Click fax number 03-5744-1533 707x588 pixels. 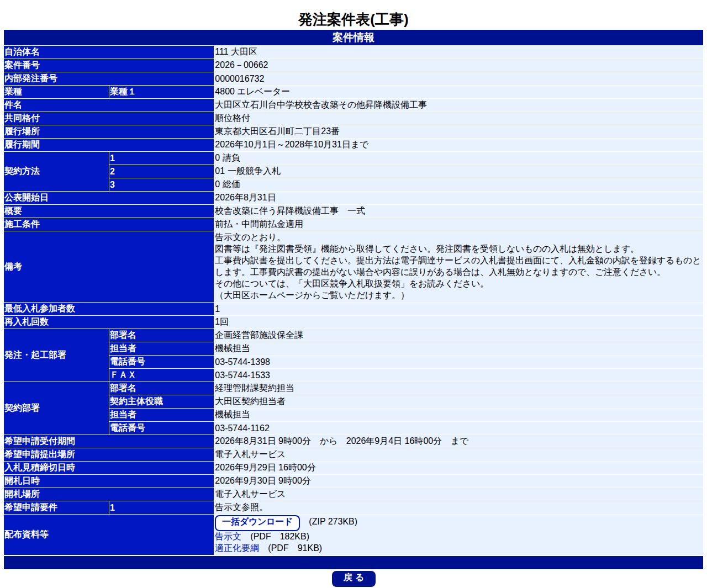tap(242, 375)
